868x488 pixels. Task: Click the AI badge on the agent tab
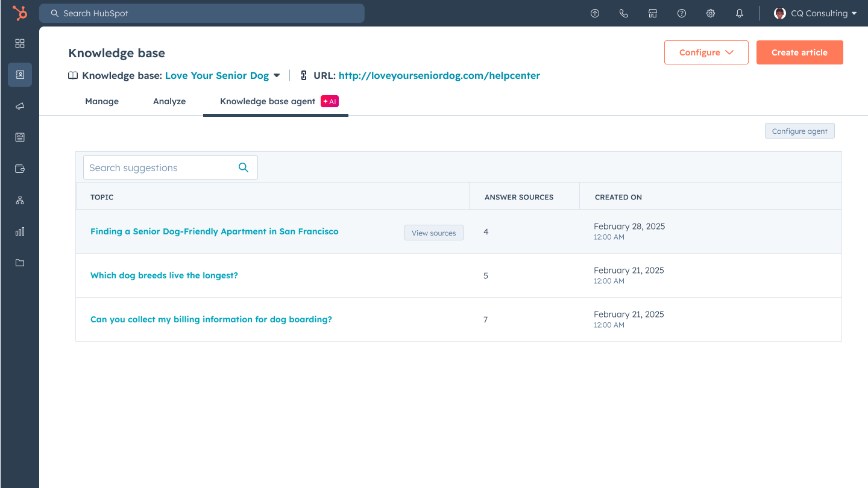tap(330, 101)
